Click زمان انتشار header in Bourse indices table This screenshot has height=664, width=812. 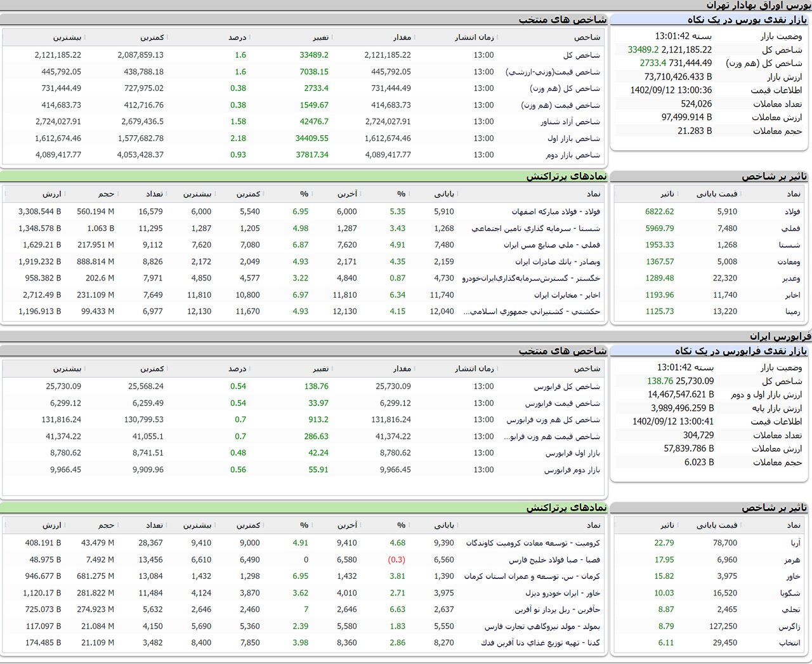(x=474, y=37)
